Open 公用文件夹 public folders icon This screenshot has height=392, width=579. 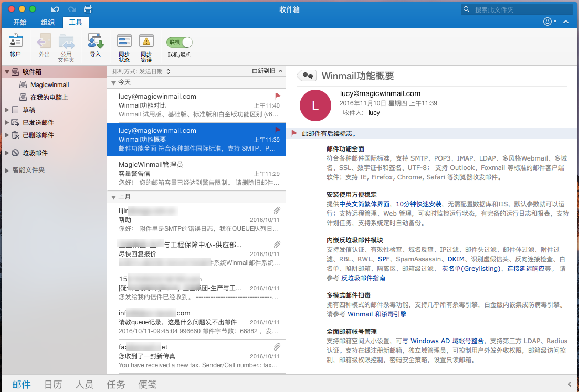point(67,41)
